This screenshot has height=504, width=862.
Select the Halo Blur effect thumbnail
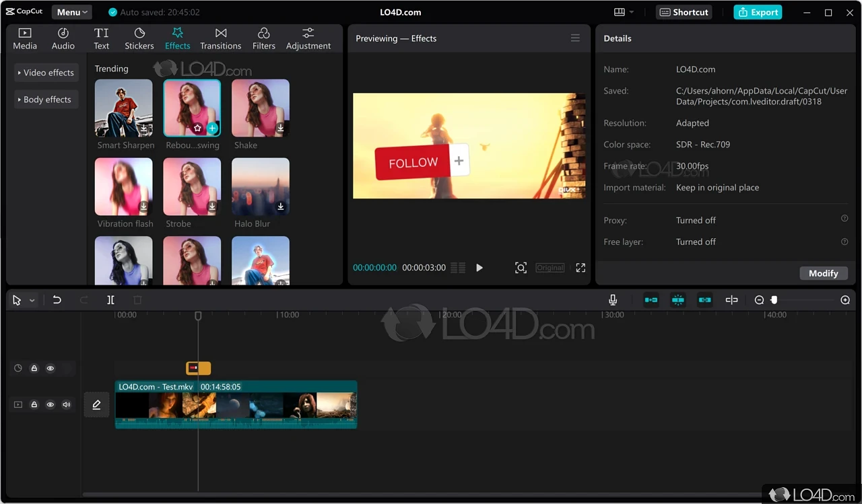pos(261,186)
